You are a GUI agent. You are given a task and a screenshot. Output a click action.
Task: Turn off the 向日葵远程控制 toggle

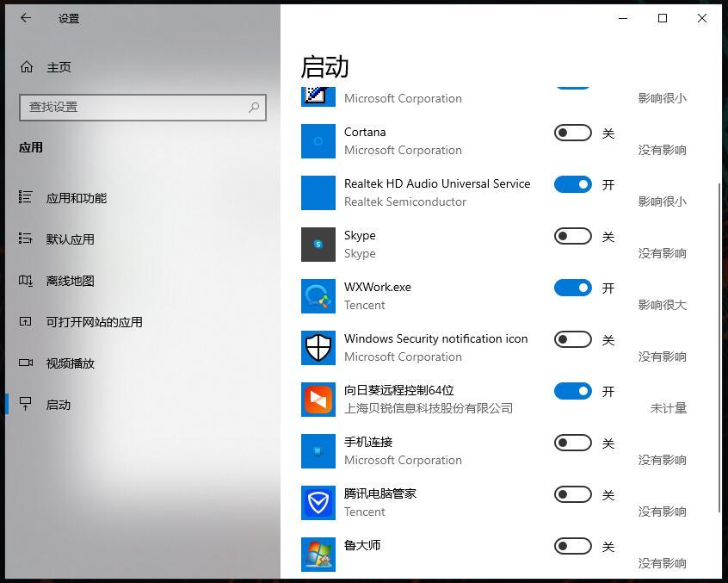(x=572, y=391)
